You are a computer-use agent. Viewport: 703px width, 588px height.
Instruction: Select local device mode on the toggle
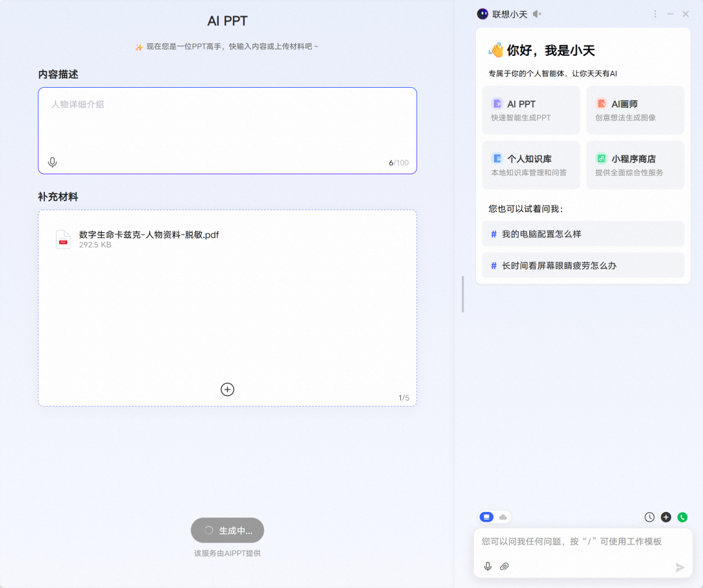pyautogui.click(x=486, y=517)
